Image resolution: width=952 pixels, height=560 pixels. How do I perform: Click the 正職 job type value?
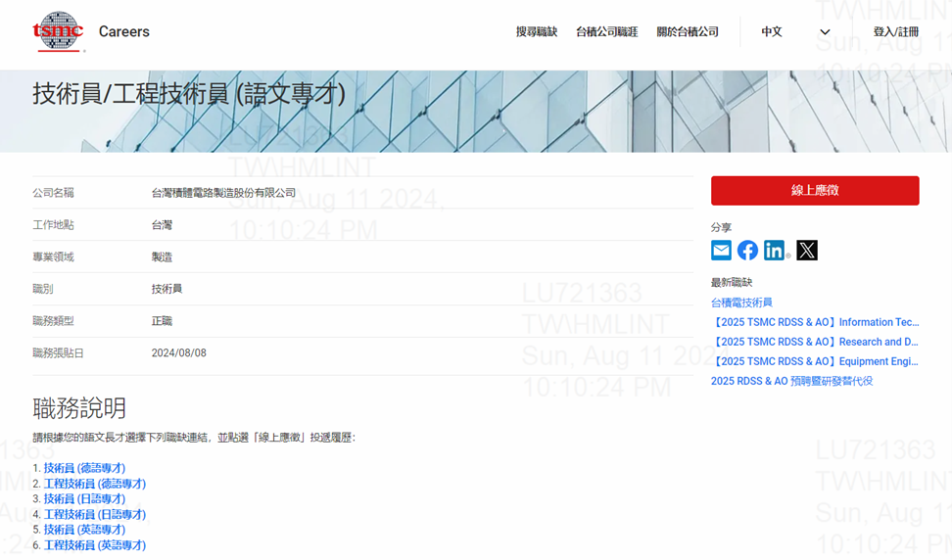click(x=162, y=321)
